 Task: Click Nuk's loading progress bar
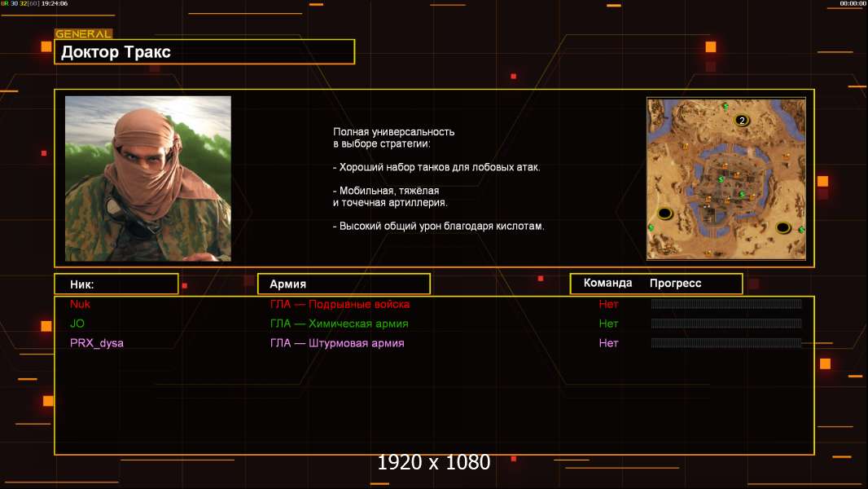(726, 303)
